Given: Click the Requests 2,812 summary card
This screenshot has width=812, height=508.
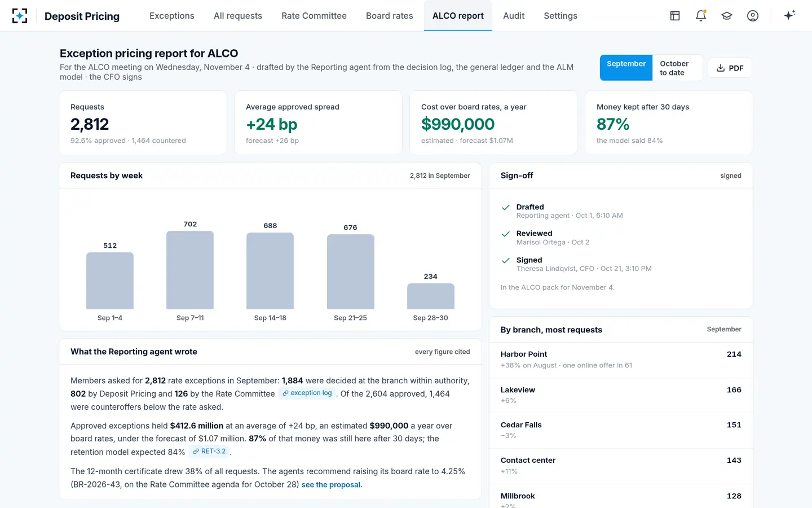Looking at the screenshot, I should point(143,122).
